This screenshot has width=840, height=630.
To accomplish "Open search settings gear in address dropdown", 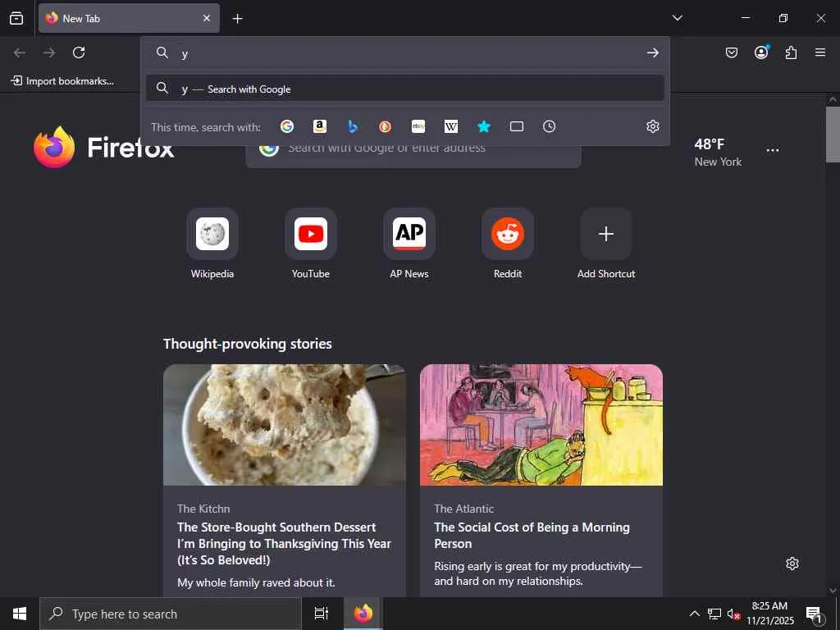I will tap(652, 126).
